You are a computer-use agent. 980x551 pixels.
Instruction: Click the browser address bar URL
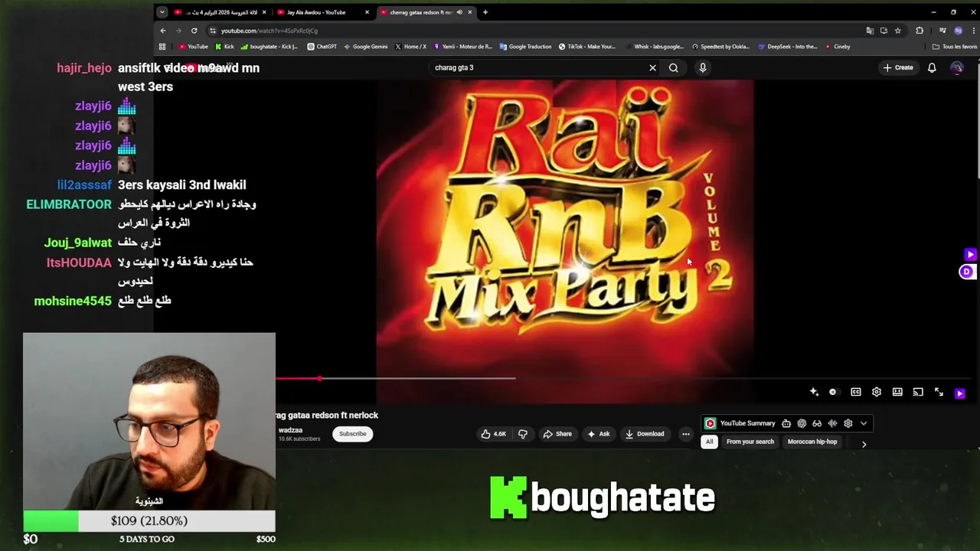269,31
